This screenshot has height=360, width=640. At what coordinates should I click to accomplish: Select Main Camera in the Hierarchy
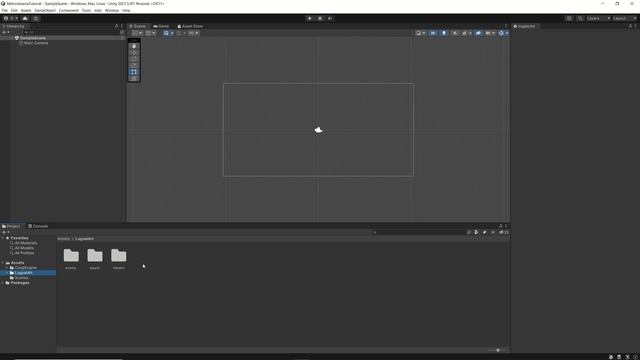point(36,43)
